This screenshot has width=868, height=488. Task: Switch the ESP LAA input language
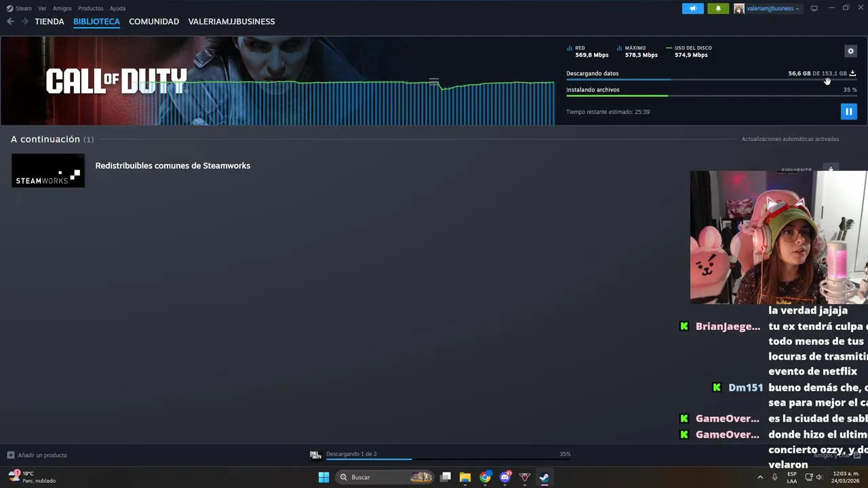pos(792,477)
